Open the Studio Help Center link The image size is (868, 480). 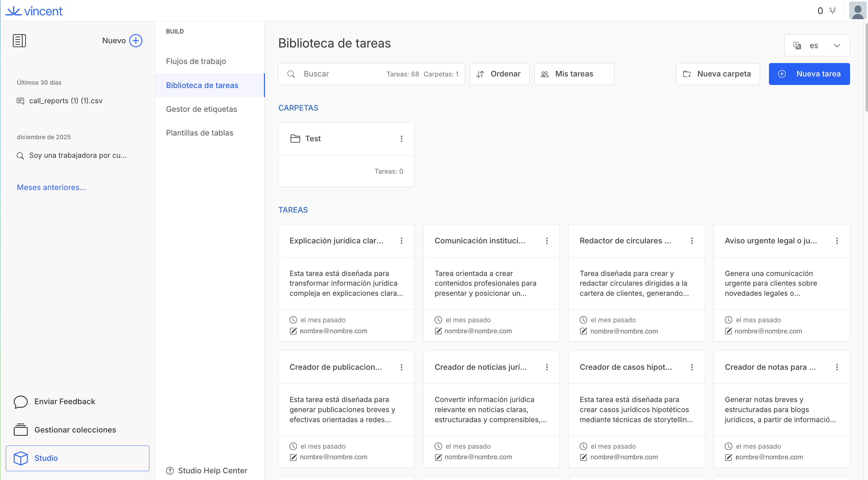[x=212, y=470]
